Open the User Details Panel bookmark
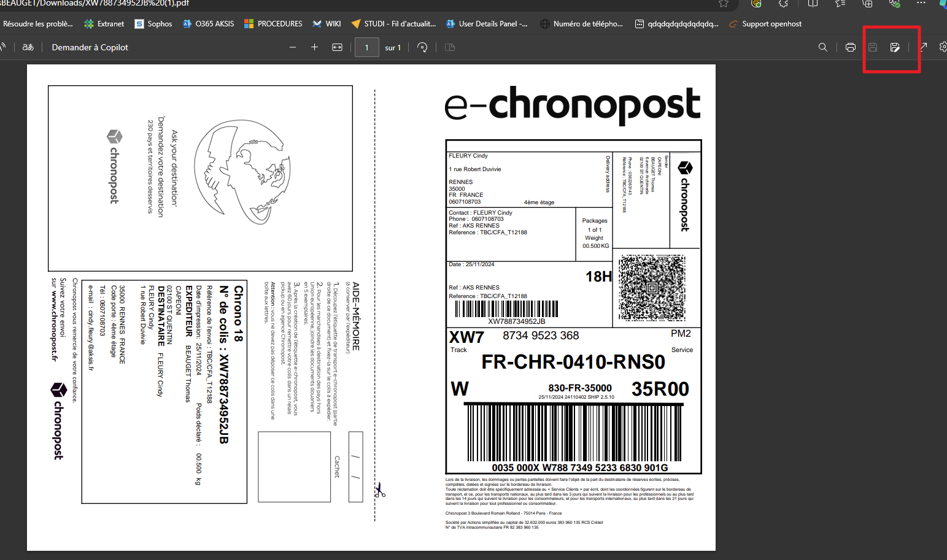This screenshot has width=947, height=560. click(x=487, y=24)
